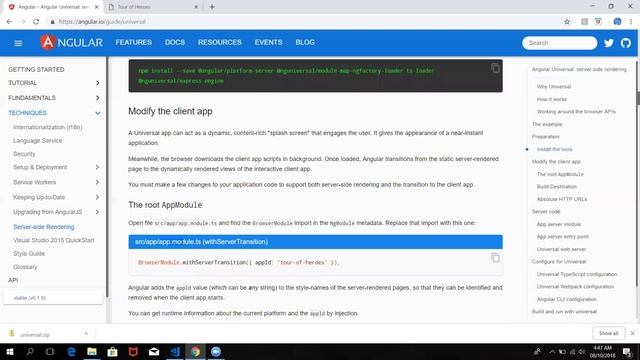Open Angular's Twitter page icon
The width and height of the screenshot is (640, 360).
click(609, 43)
